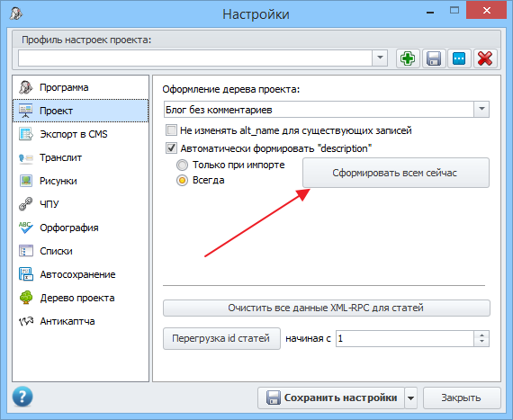Viewport: 513px width, 420px height.
Task: Select the ЧПУ chain link icon
Action: point(26,204)
